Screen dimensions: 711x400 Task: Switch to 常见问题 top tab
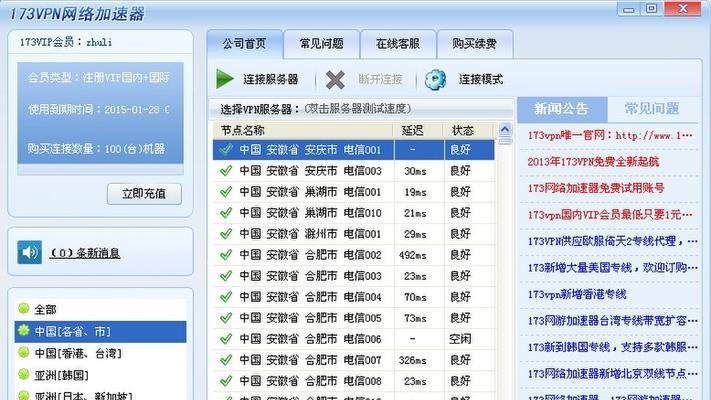pos(321,44)
